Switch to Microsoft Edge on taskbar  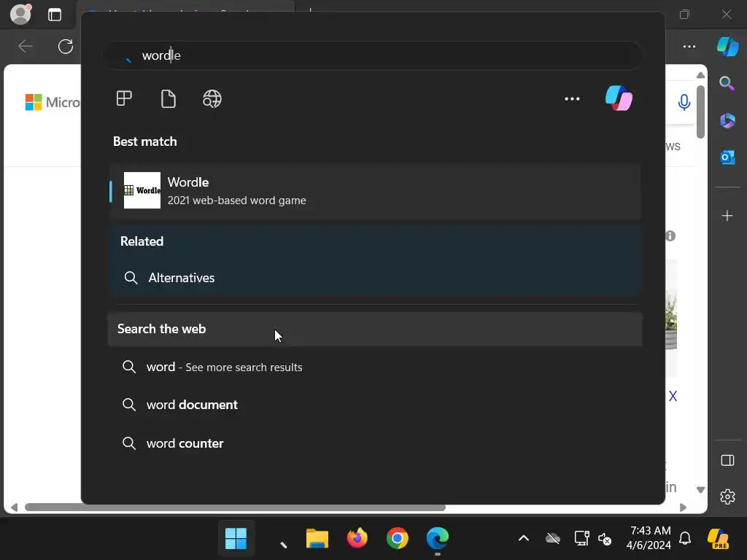[438, 539]
